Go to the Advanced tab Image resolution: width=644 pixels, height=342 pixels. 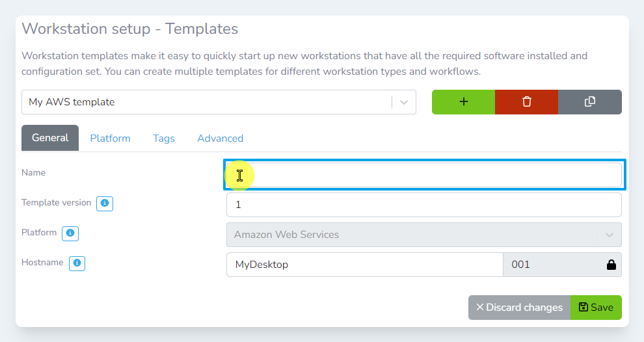point(220,138)
